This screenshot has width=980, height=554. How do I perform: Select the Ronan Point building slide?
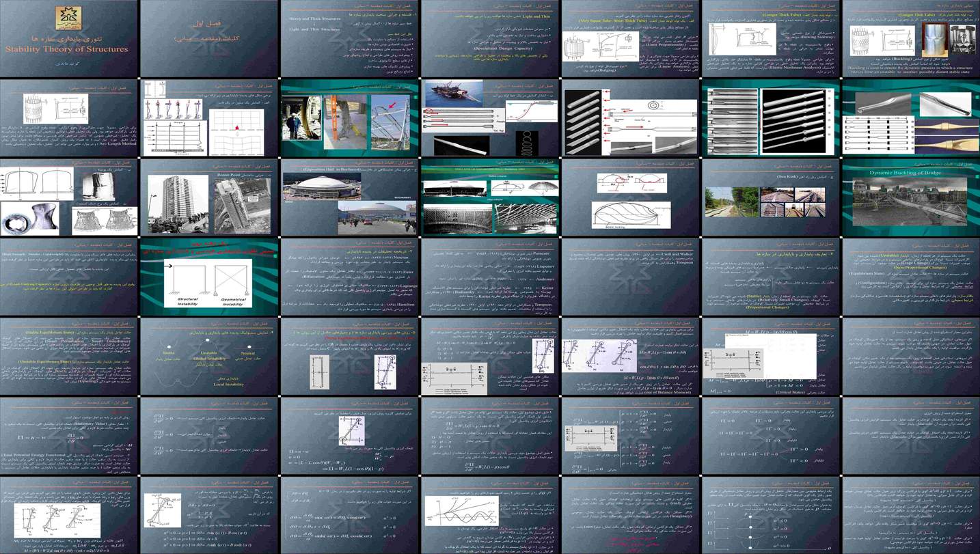pyautogui.click(x=209, y=197)
